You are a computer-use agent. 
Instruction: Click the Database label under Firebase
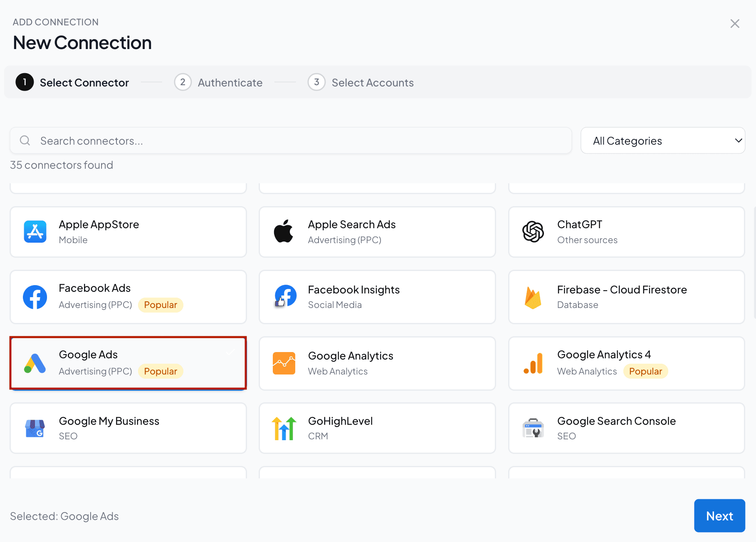[x=578, y=305]
